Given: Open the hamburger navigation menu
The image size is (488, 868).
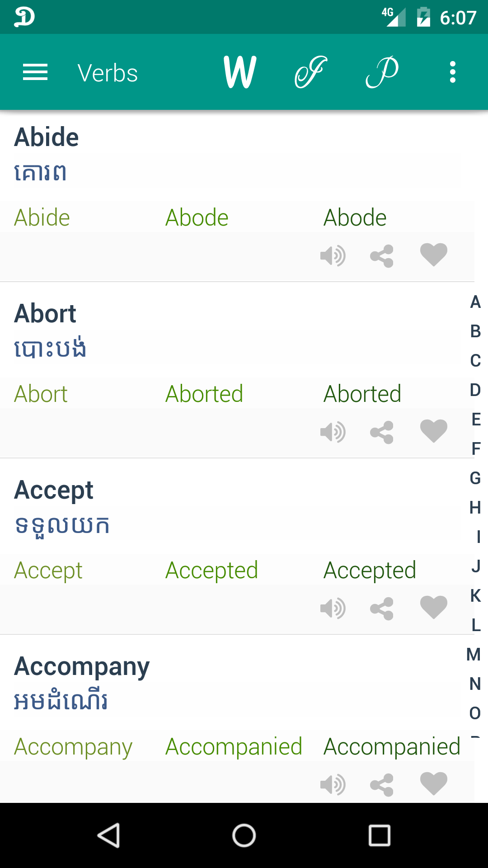Looking at the screenshot, I should (x=35, y=72).
